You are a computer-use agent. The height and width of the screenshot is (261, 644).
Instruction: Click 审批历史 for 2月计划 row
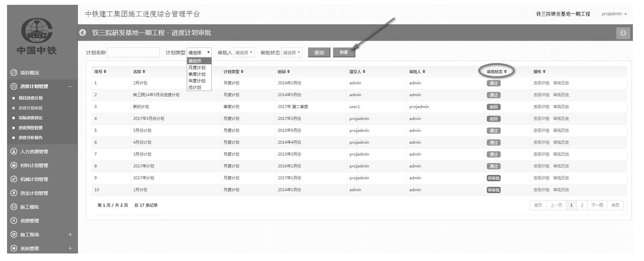561,83
